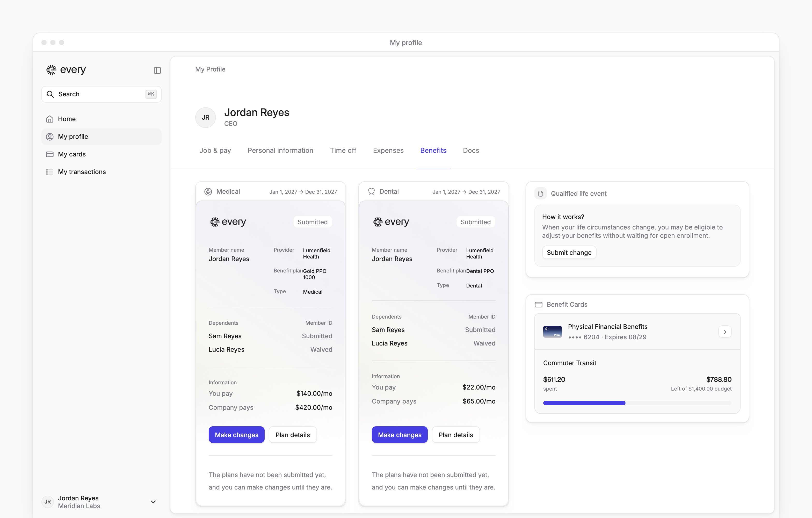Click the $22.00/mo You pay amount

479,387
